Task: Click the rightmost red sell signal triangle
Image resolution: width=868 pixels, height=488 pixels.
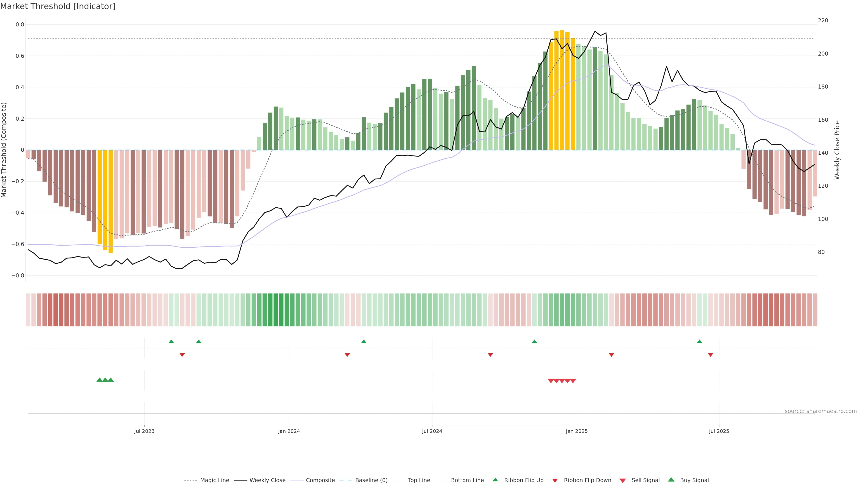Action: click(x=573, y=381)
